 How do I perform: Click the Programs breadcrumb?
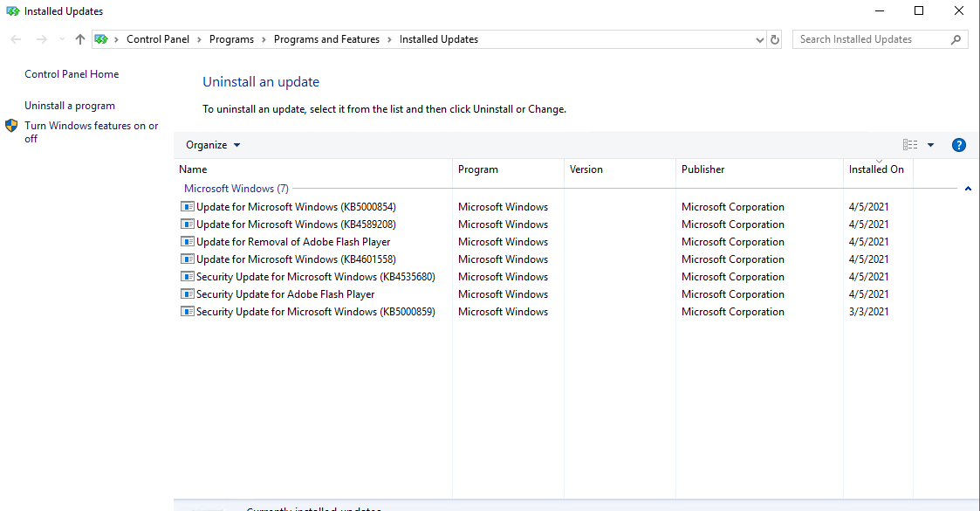click(x=232, y=39)
